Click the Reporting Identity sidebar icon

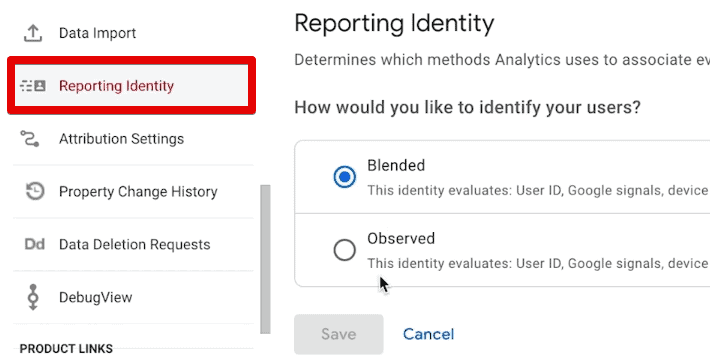click(x=33, y=86)
